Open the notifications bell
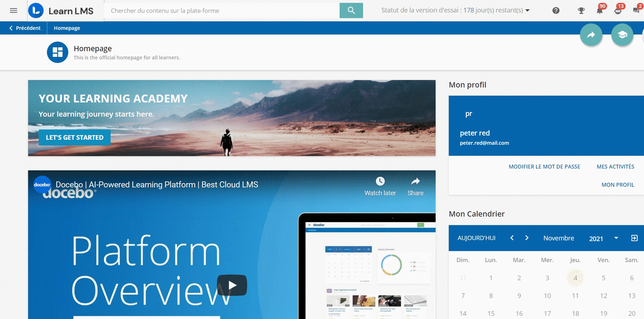 tap(600, 11)
